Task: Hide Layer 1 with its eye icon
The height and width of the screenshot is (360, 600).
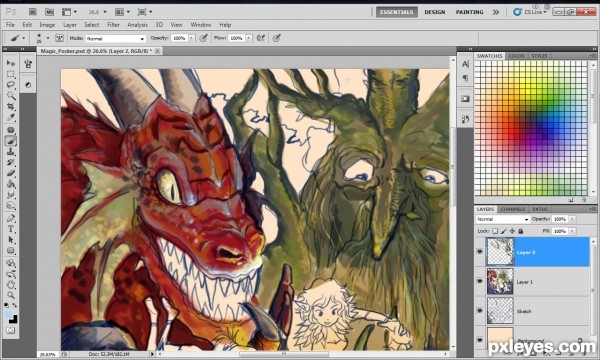Action: 479,281
